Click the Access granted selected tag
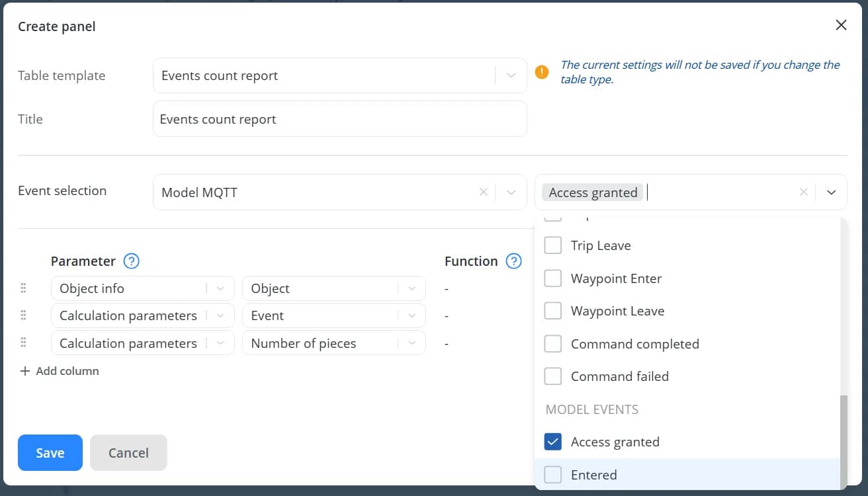 593,192
